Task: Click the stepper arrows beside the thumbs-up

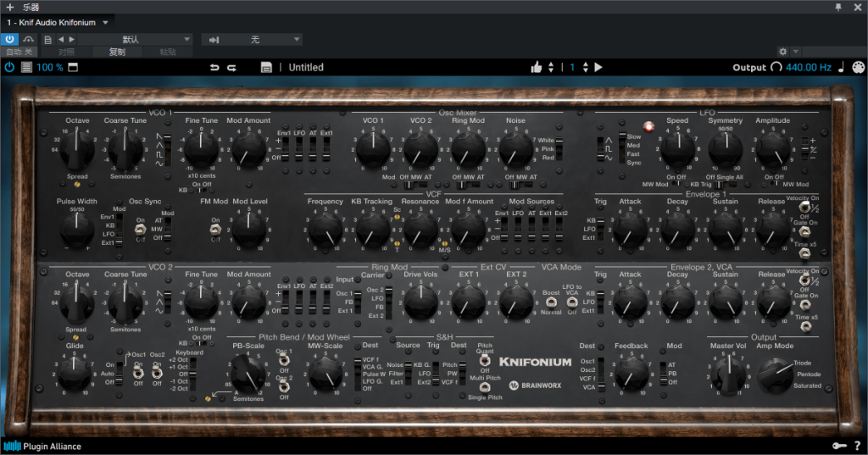Action: pyautogui.click(x=551, y=67)
